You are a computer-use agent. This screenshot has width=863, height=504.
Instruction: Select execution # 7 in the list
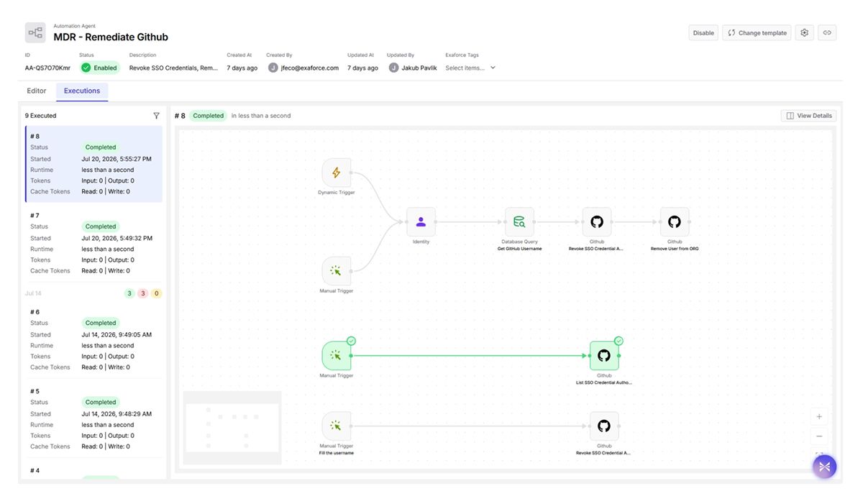tap(93, 243)
